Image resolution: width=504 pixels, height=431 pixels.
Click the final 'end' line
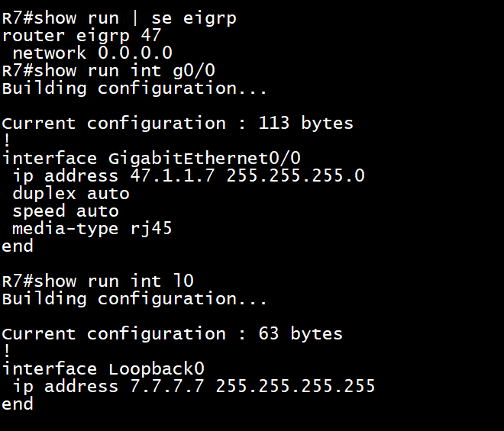(x=18, y=404)
